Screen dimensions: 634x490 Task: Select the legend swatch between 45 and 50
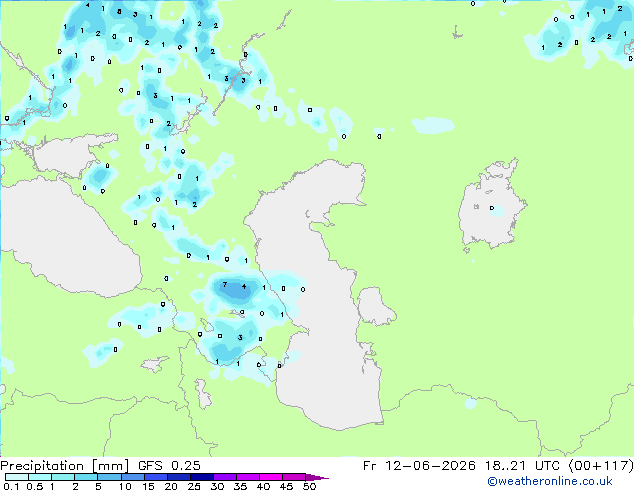(294, 477)
